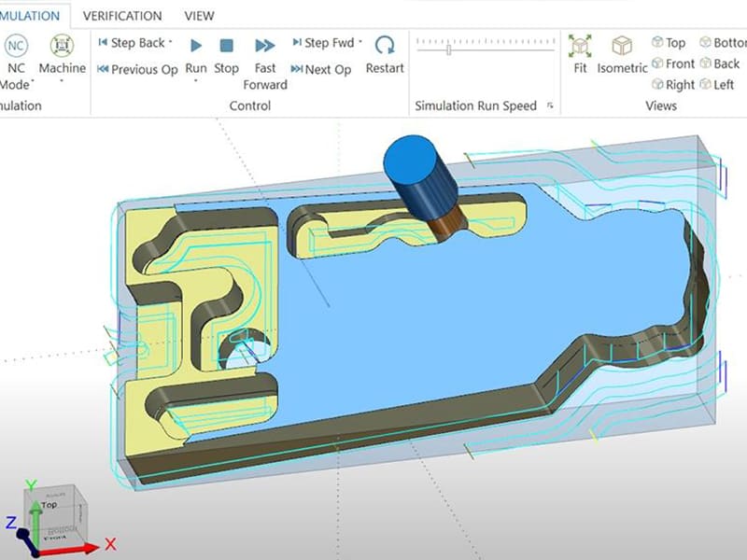Screen dimensions: 747x560
Task: Switch to Isometric view
Action: pos(622,55)
